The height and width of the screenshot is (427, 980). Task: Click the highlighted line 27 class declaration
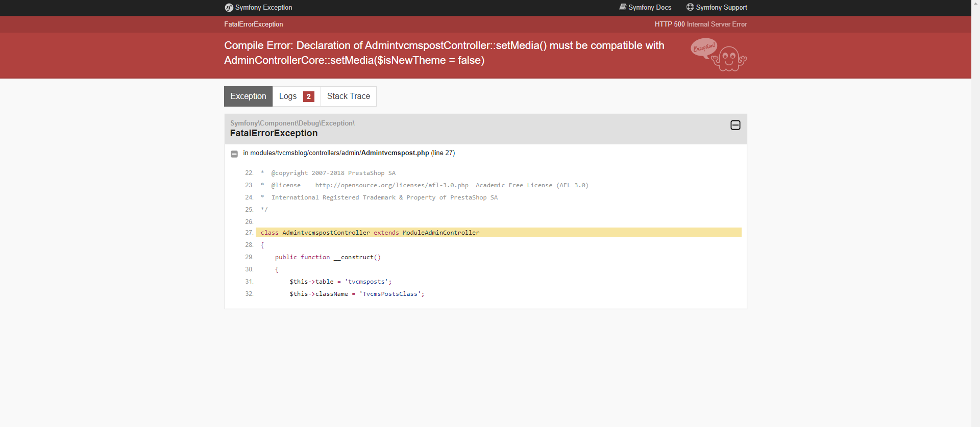[x=370, y=233]
